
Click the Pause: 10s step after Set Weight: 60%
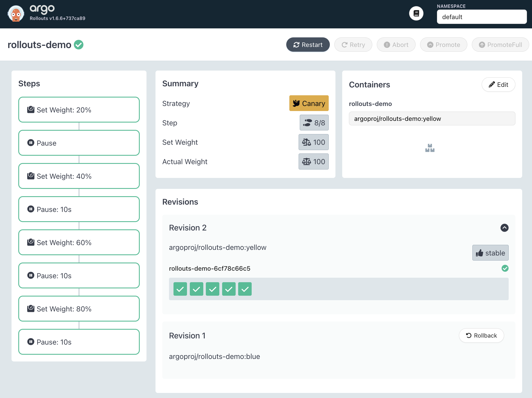pos(79,275)
